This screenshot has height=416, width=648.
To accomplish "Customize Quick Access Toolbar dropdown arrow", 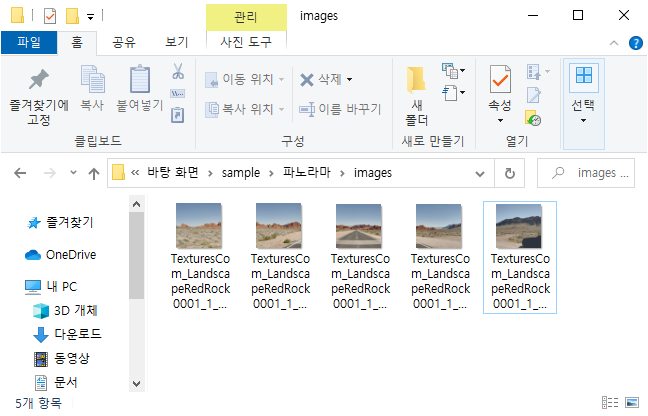I will tap(90, 17).
